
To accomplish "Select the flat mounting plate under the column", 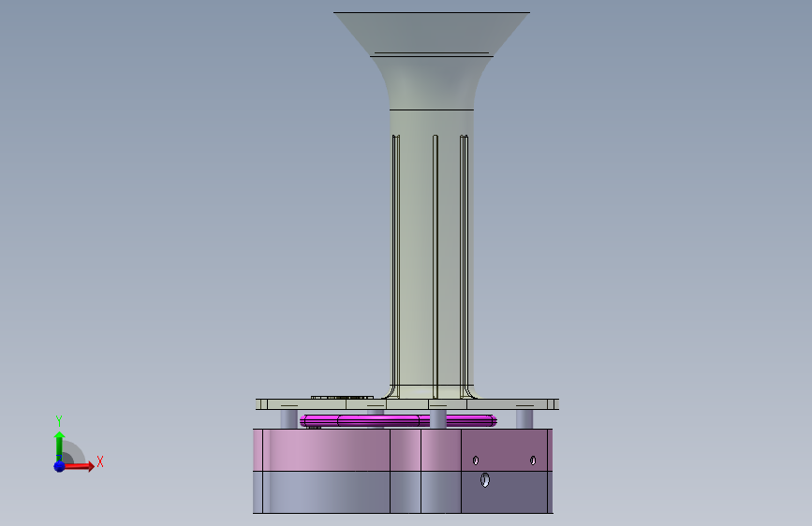I will point(407,404).
